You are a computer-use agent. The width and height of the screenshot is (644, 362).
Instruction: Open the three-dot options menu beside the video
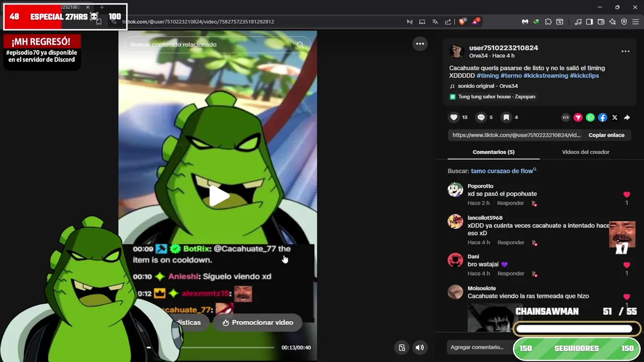(420, 44)
